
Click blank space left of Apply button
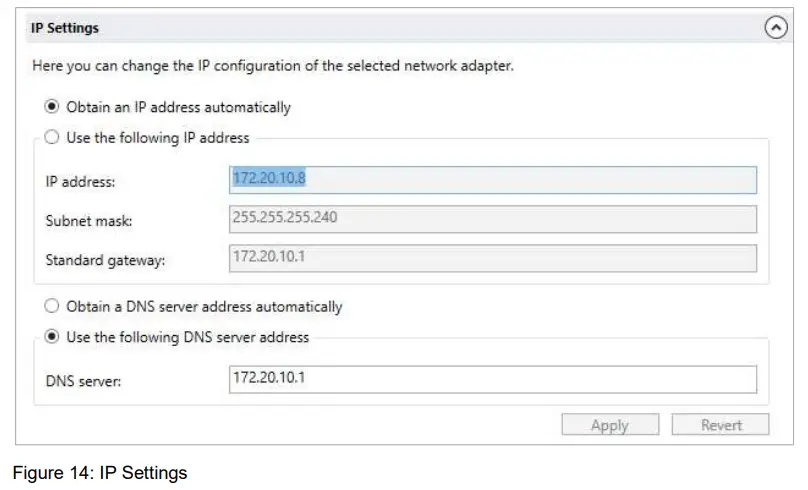300,425
